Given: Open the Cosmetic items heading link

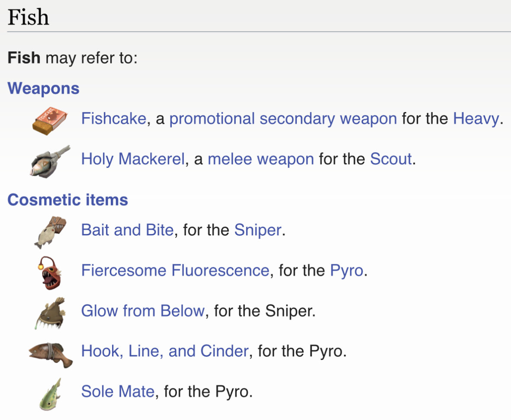Looking at the screenshot, I should [68, 200].
